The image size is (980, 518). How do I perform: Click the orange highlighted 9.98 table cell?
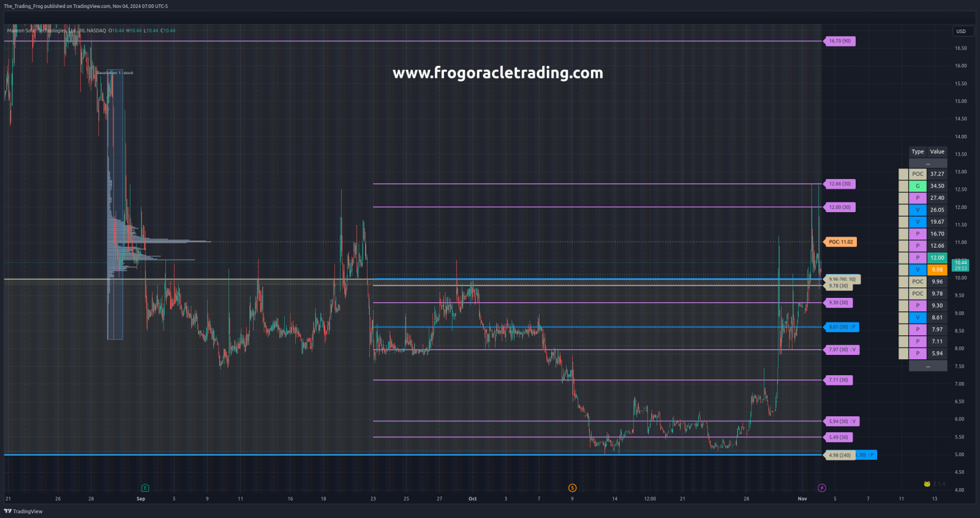937,270
